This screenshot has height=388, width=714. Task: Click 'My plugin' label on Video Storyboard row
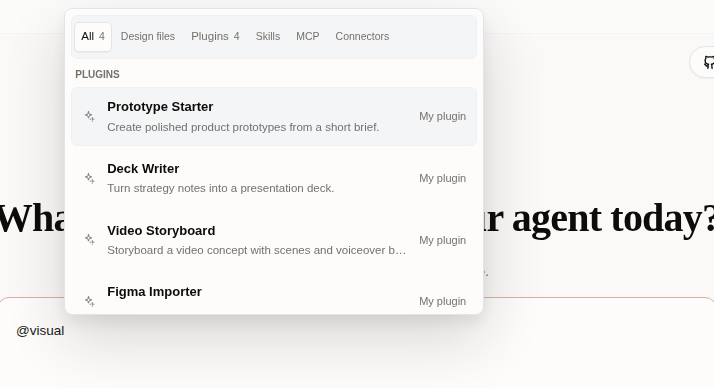tap(443, 240)
